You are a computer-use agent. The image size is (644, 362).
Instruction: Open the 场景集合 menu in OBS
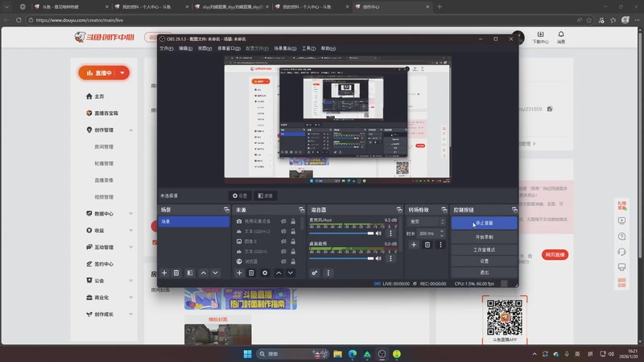(285, 48)
